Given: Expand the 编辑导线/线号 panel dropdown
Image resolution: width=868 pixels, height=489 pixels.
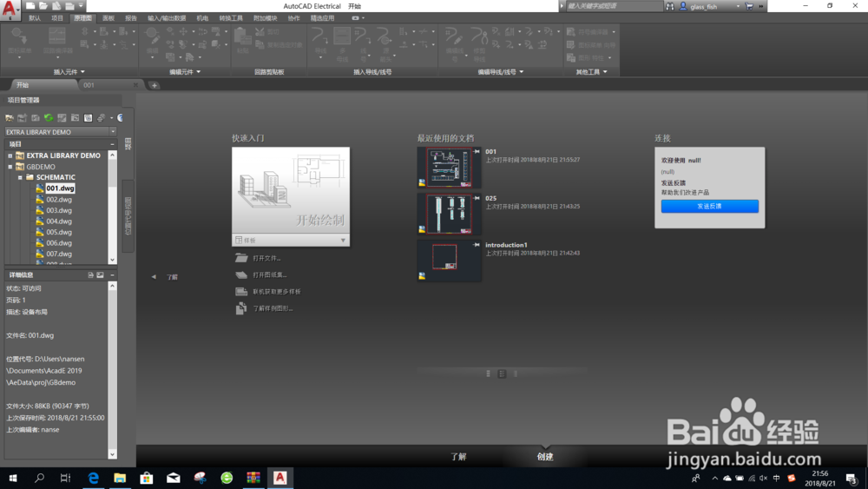Looking at the screenshot, I should (522, 72).
